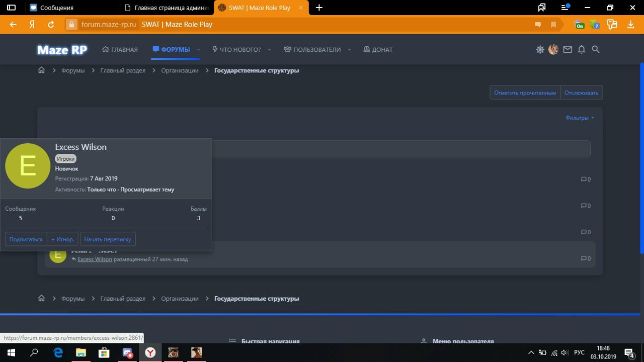Click the Начать переписку button
The width and height of the screenshot is (644, 362).
(108, 239)
